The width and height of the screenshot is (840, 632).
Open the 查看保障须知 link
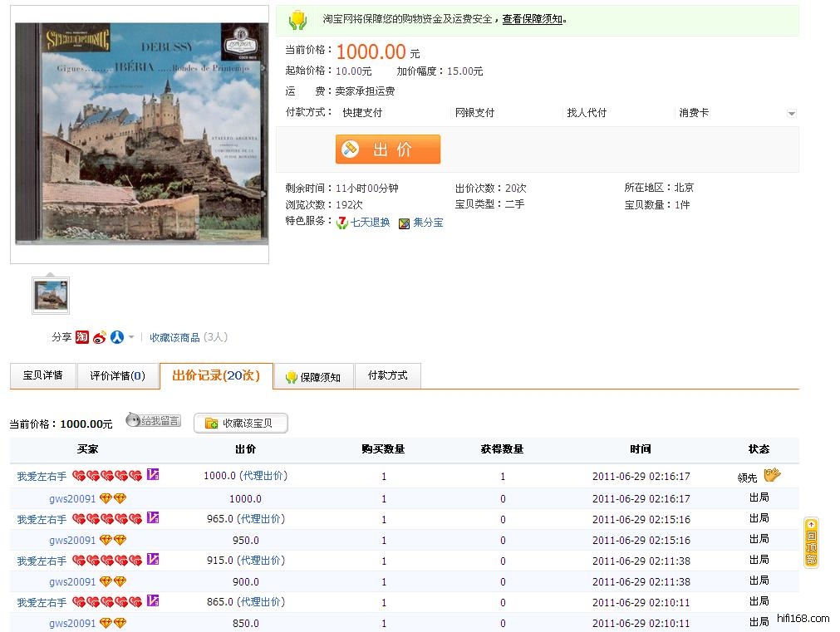point(533,19)
